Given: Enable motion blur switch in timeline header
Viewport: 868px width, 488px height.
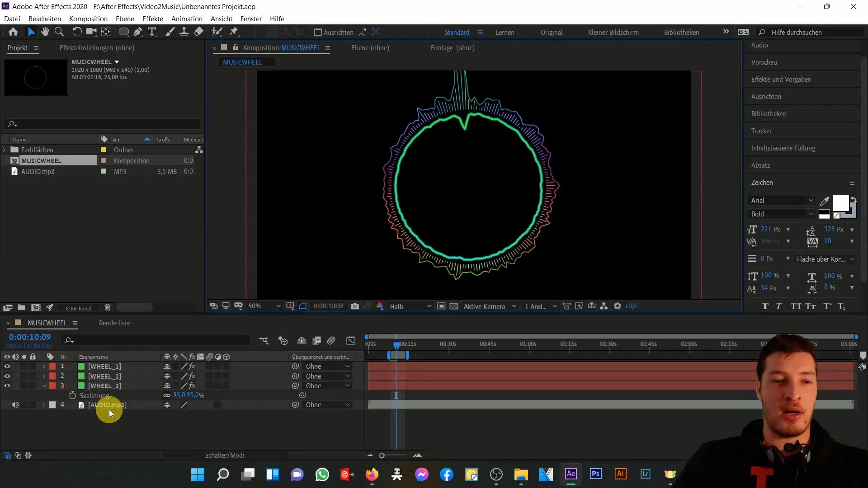Looking at the screenshot, I should [x=331, y=341].
